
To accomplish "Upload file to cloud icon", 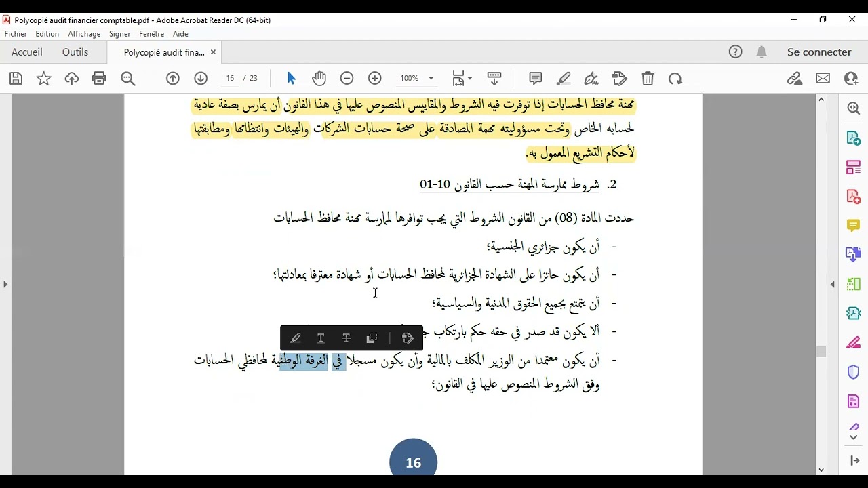I will click(71, 79).
